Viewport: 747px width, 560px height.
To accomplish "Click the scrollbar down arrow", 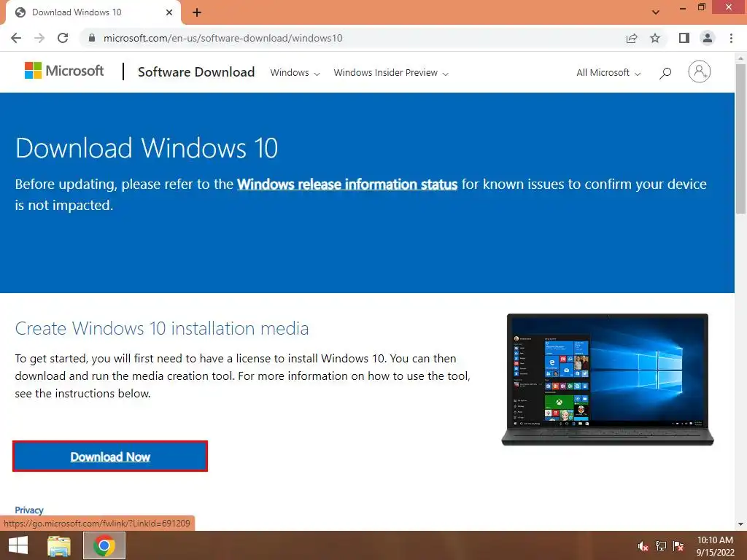I will tap(741, 524).
